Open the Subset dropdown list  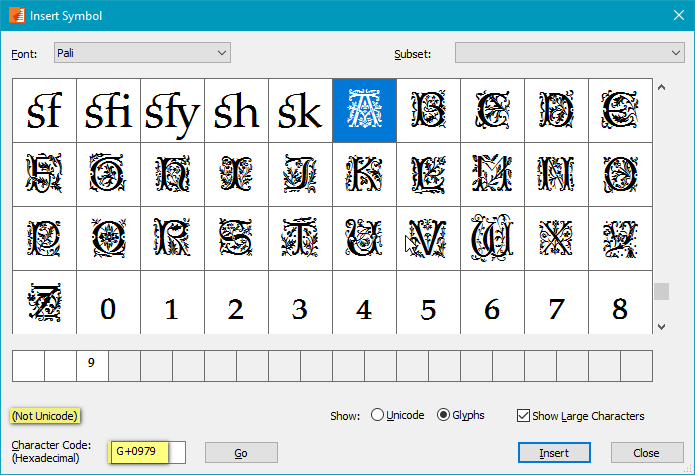tap(570, 53)
